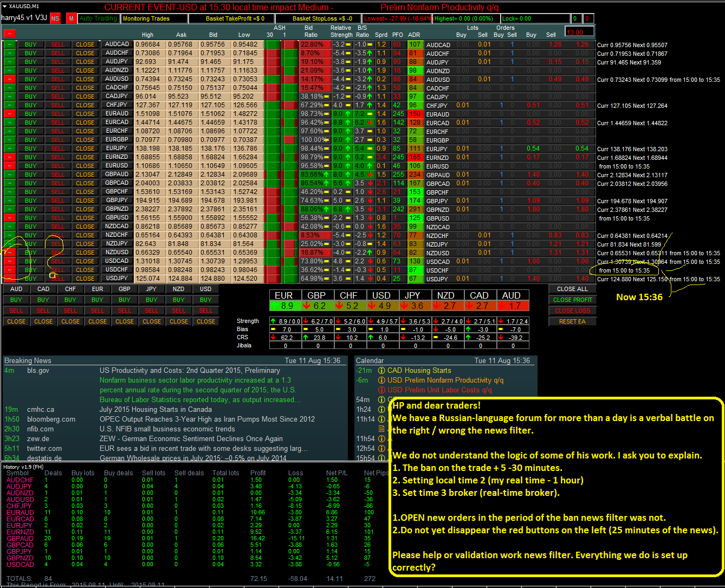Click the Calendar panel title
Image resolution: width=725 pixels, height=588 pixels.
click(370, 360)
